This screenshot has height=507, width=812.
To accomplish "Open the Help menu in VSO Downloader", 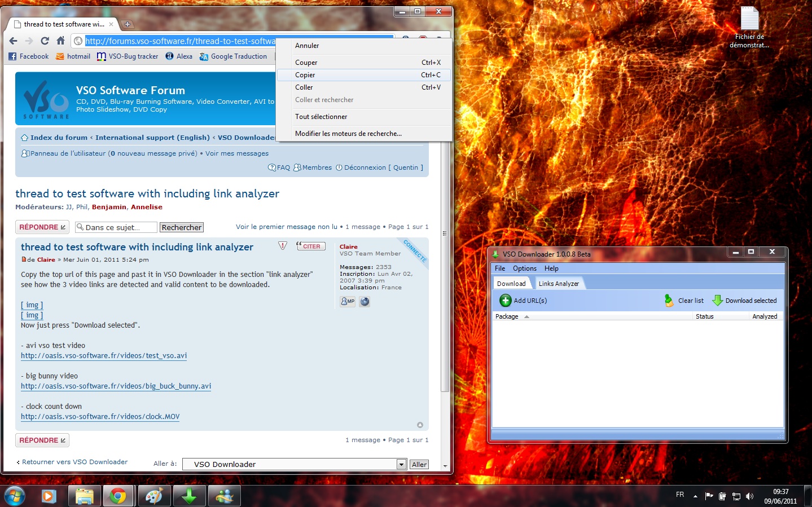I will pyautogui.click(x=551, y=268).
